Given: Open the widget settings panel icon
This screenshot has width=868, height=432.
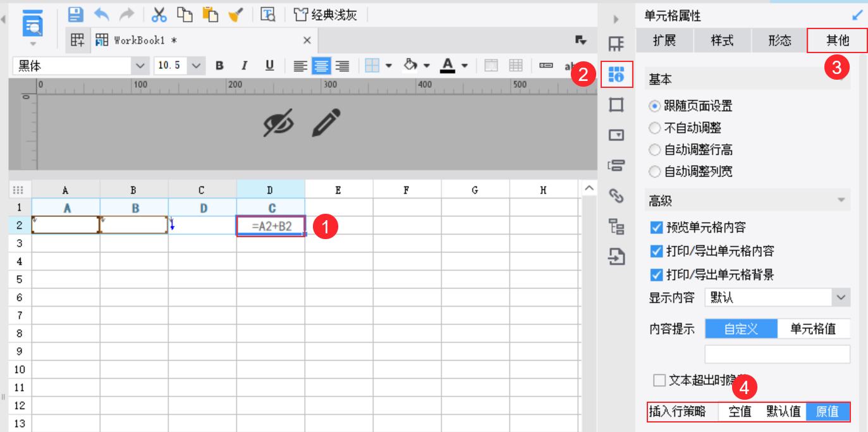Looking at the screenshot, I should click(x=616, y=135).
